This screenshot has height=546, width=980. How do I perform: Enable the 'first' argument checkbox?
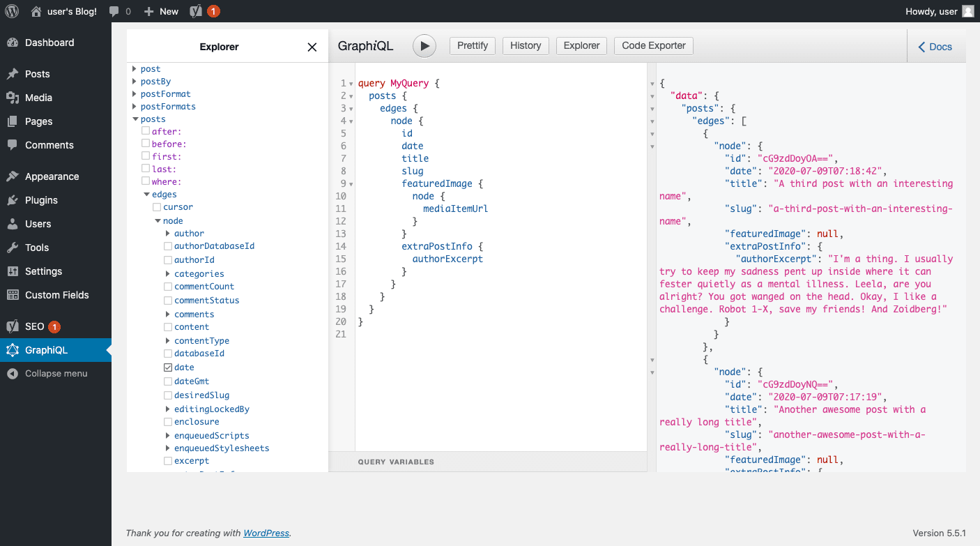145,156
